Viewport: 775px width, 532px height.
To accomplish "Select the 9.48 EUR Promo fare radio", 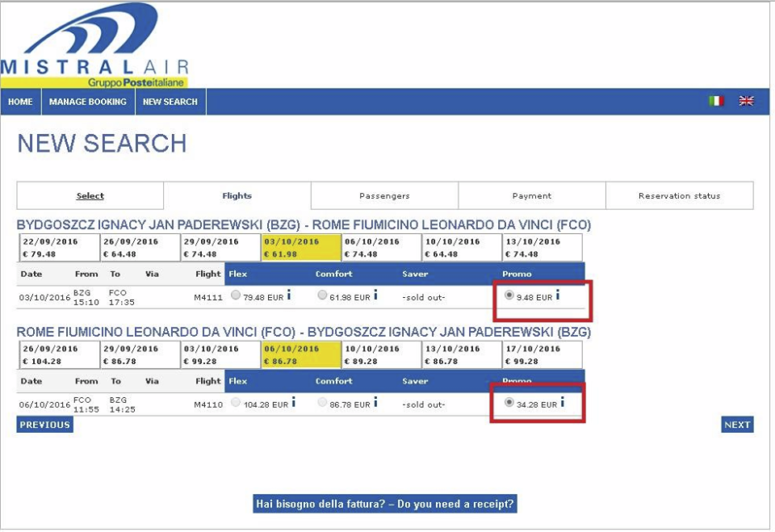I will point(509,295).
